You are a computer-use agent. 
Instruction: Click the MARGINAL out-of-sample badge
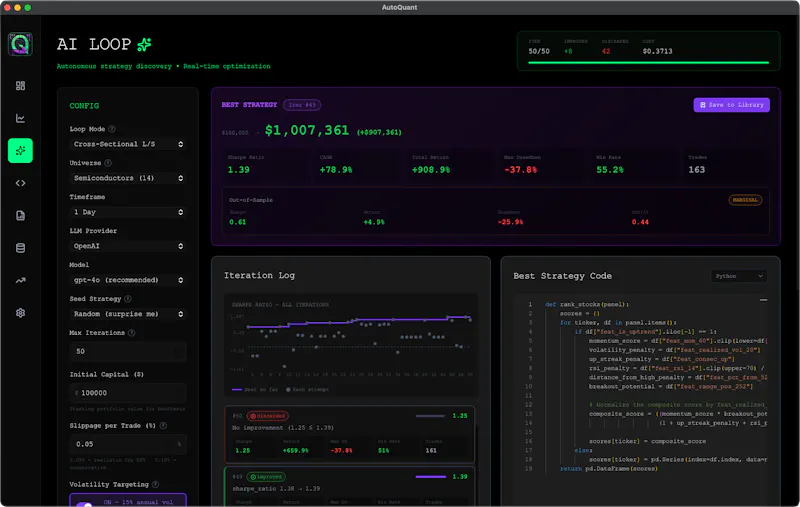pos(745,200)
